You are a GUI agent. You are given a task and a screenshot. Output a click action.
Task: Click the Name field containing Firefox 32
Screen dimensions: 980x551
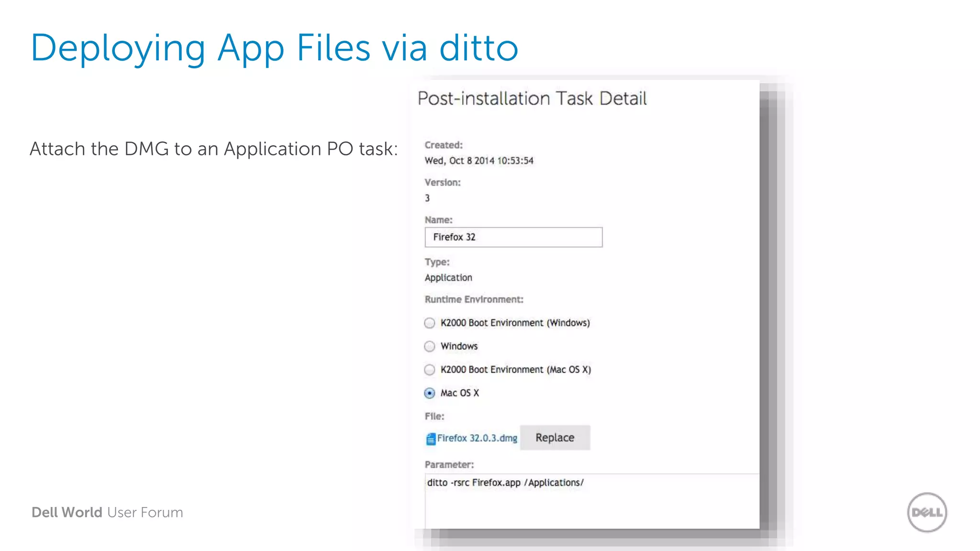(x=513, y=237)
